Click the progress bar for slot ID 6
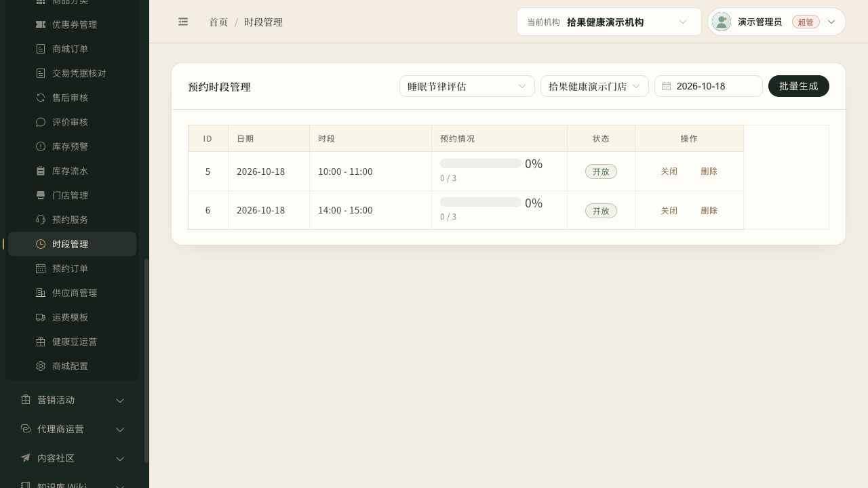Screen dimensions: 868x488 pos(481,202)
